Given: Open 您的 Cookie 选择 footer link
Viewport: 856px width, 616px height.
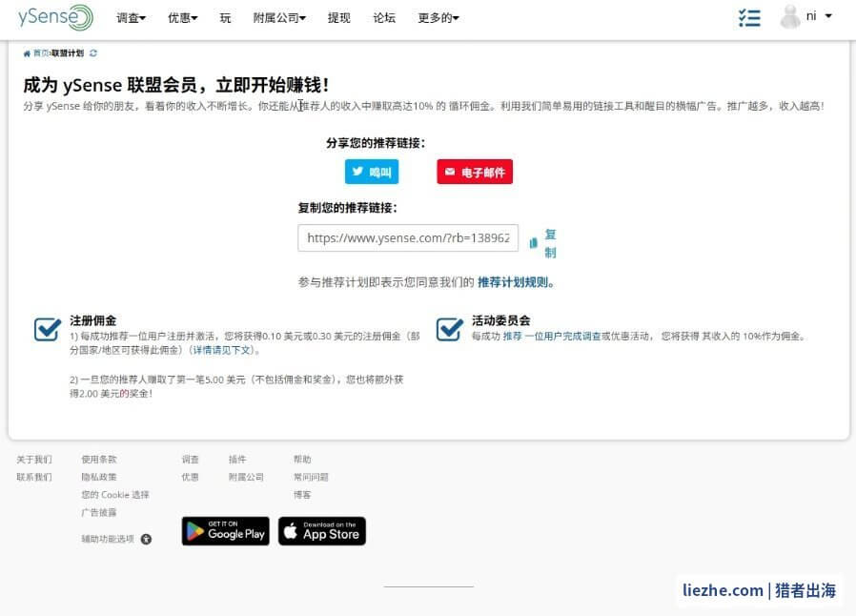Looking at the screenshot, I should [115, 495].
